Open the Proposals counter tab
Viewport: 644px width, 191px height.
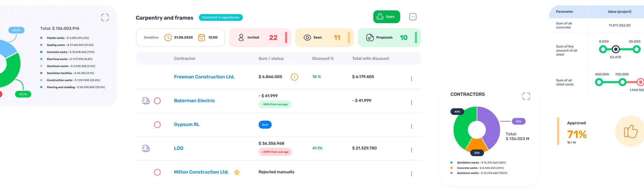389,37
